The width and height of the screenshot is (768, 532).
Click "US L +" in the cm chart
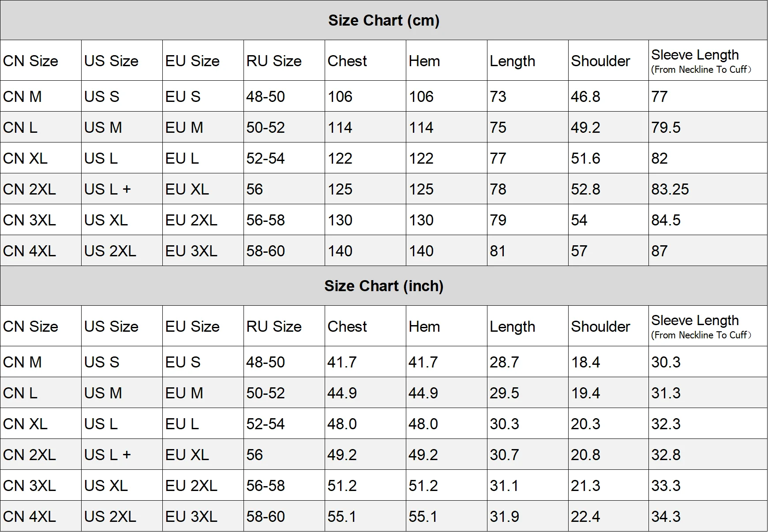108,189
